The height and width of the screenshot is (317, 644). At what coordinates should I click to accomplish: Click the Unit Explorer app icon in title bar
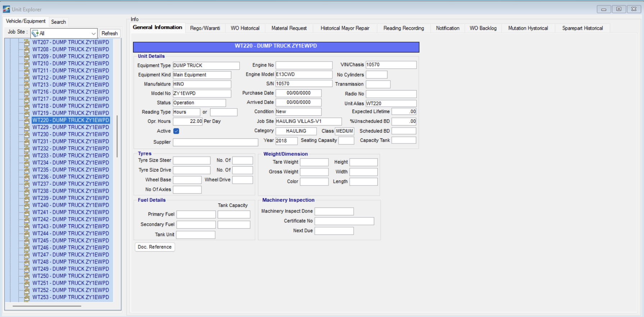coord(6,9)
